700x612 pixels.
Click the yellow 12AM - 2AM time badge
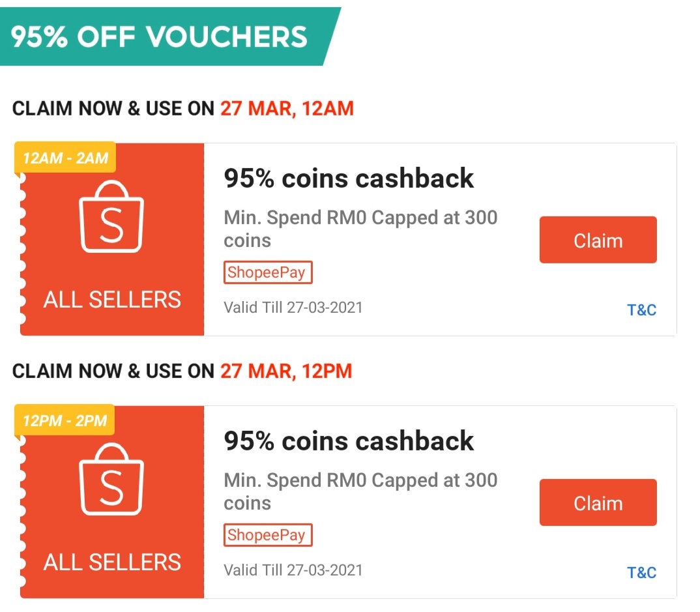coord(65,158)
